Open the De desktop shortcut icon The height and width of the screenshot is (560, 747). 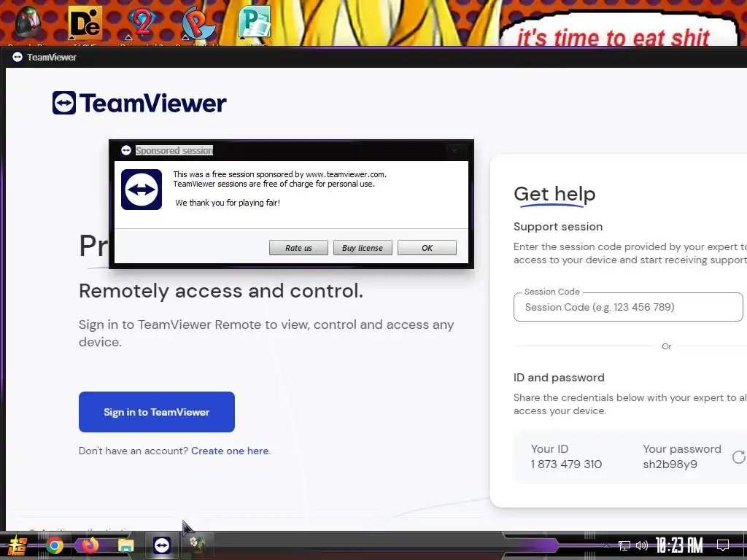tap(85, 23)
